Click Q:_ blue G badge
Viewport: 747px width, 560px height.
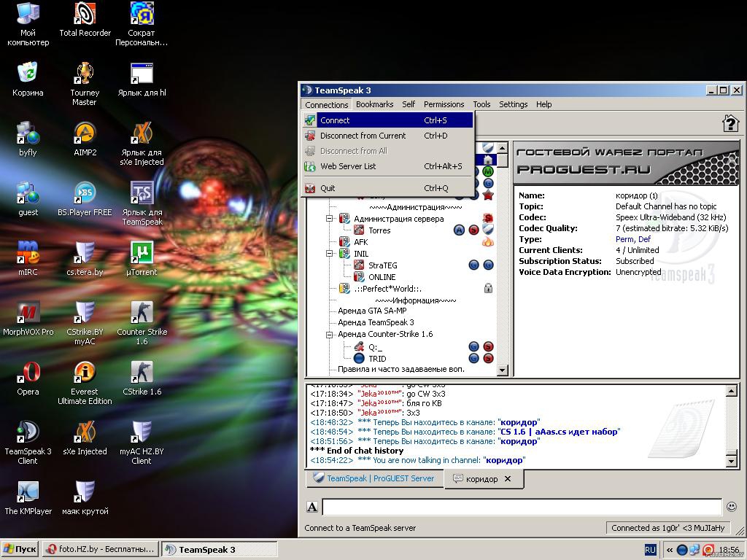click(473, 346)
